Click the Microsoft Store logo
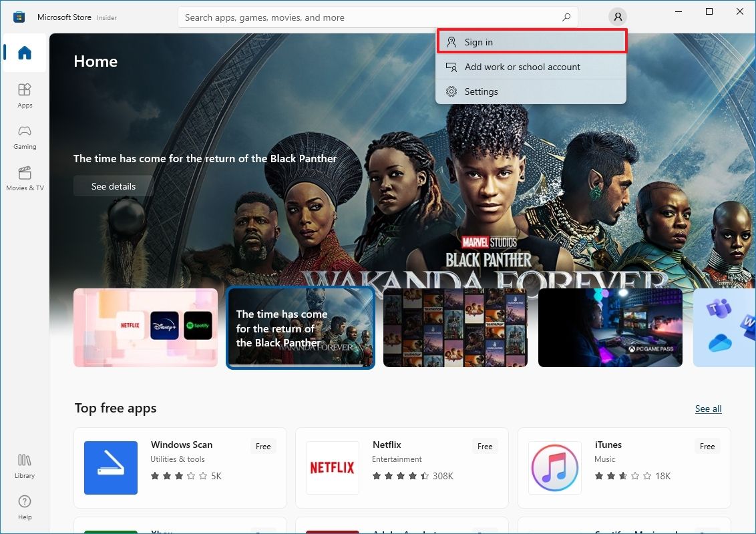 (x=19, y=16)
